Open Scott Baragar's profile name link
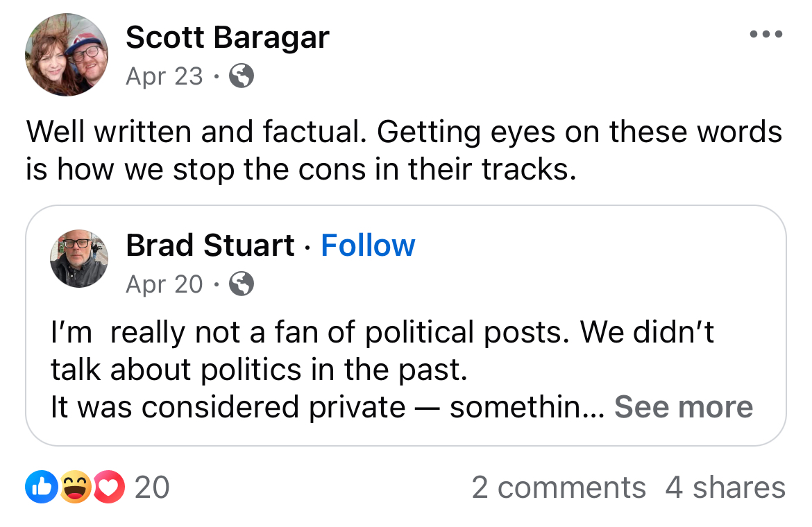Screen dimensions: 812x527 (227, 38)
